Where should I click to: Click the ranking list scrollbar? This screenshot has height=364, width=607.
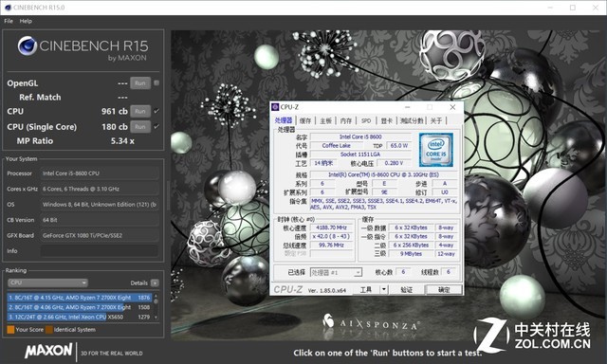pos(156,307)
